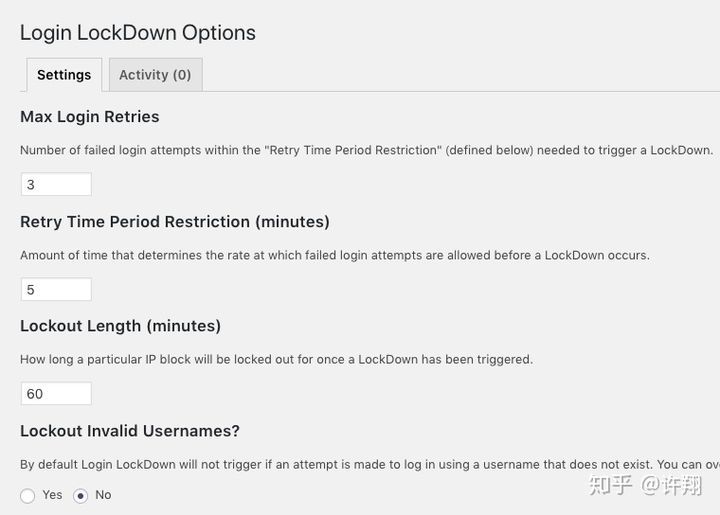
Task: Click the 'No' label text
Action: coord(103,495)
